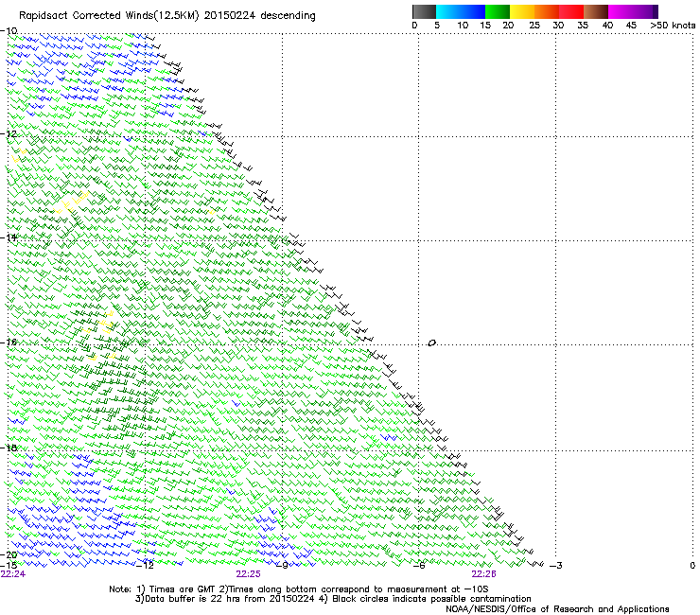Select the green 15-20 knots color band
This screenshot has height=615, width=700.
click(x=498, y=11)
